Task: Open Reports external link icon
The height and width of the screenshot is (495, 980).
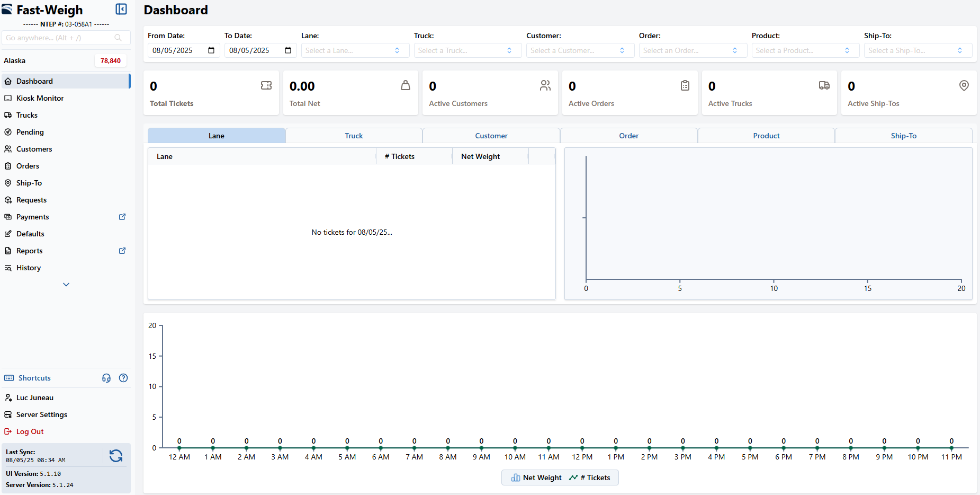Action: pyautogui.click(x=122, y=251)
